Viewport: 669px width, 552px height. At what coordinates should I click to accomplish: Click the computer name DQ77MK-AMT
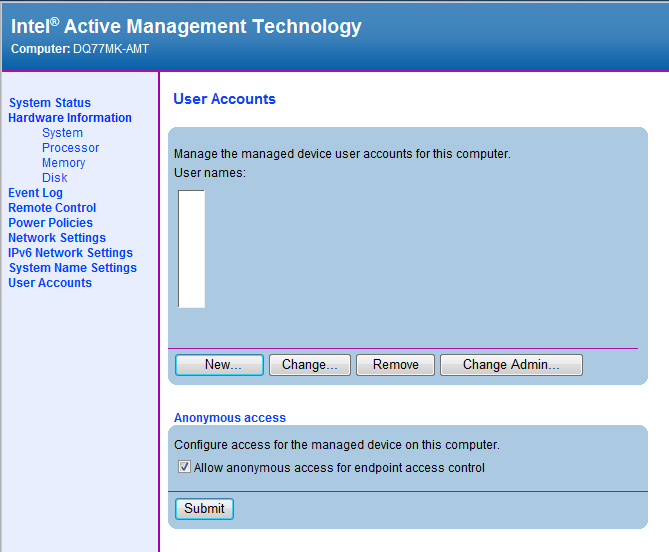pos(111,49)
